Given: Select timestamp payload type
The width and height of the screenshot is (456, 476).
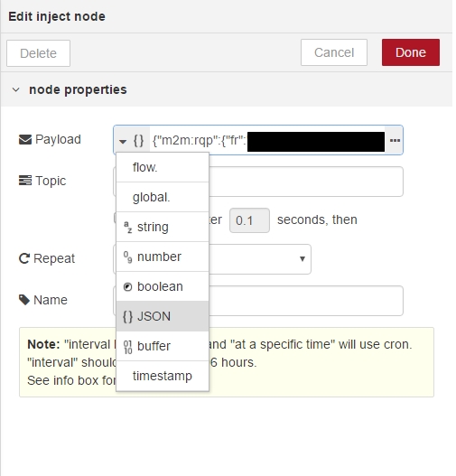Looking at the screenshot, I should (163, 376).
